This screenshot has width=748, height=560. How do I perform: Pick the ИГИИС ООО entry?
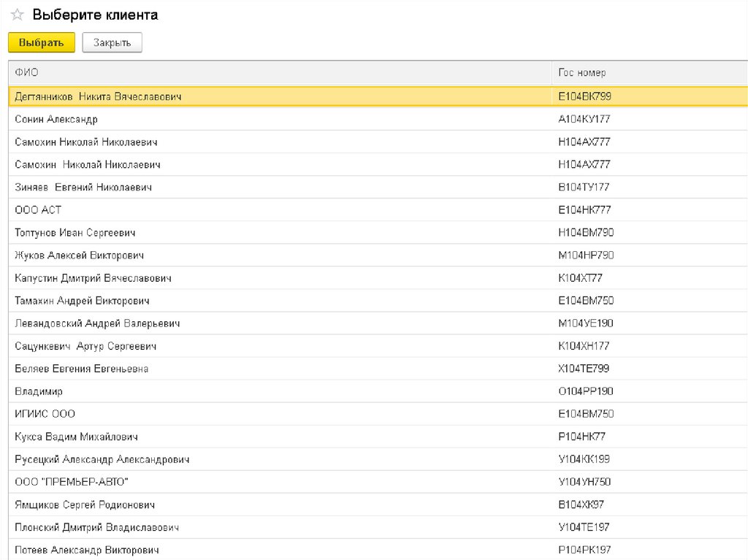[45, 414]
